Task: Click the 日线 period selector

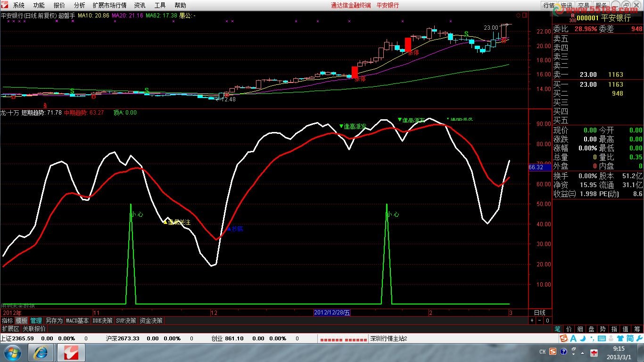Action: coord(539,313)
